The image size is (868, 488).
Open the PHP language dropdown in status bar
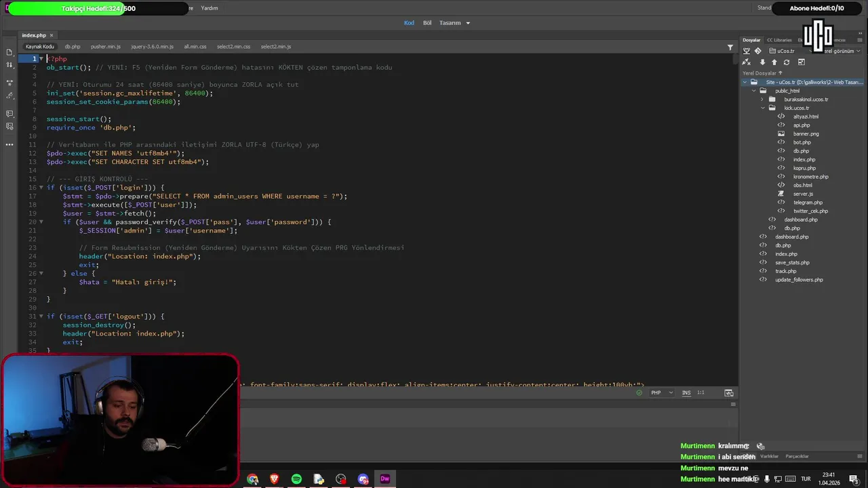pos(662,393)
